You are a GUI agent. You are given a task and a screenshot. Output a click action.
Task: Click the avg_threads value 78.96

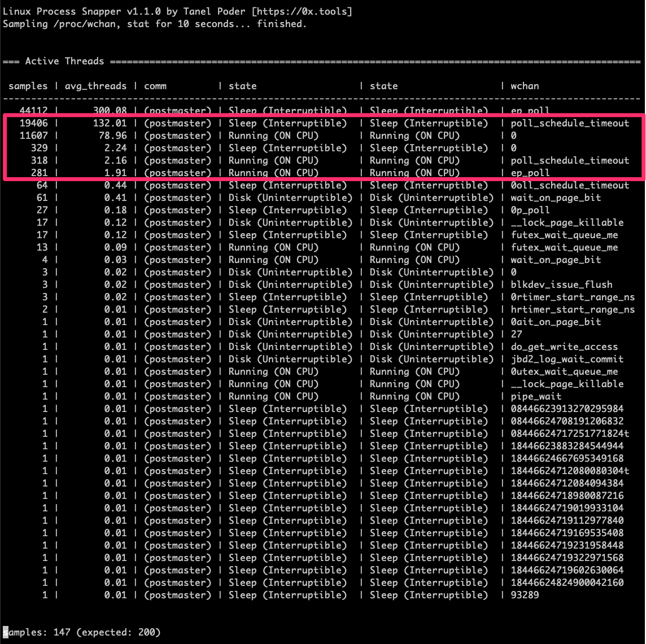click(x=112, y=135)
